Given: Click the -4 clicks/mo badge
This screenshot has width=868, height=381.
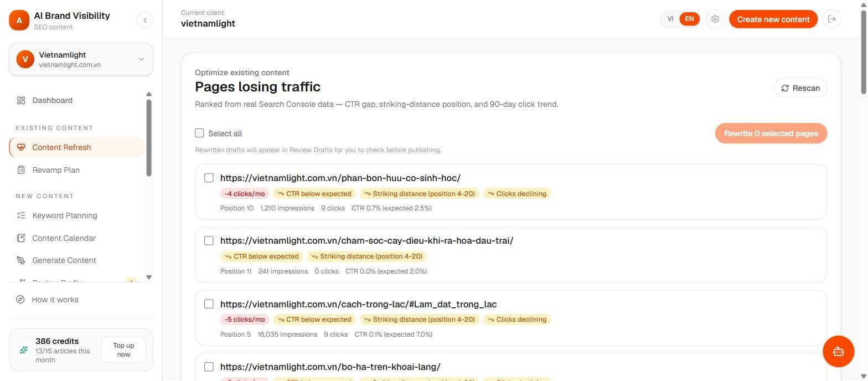Looking at the screenshot, I should coord(245,193).
